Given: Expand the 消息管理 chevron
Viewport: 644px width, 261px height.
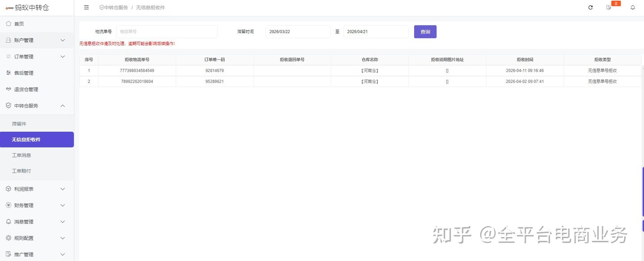Looking at the screenshot, I should [x=63, y=222].
